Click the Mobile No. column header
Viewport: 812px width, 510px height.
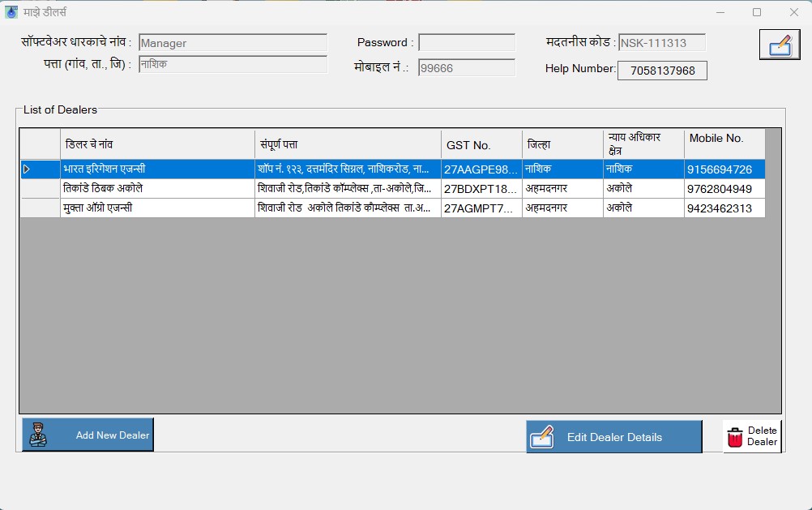[724, 144]
